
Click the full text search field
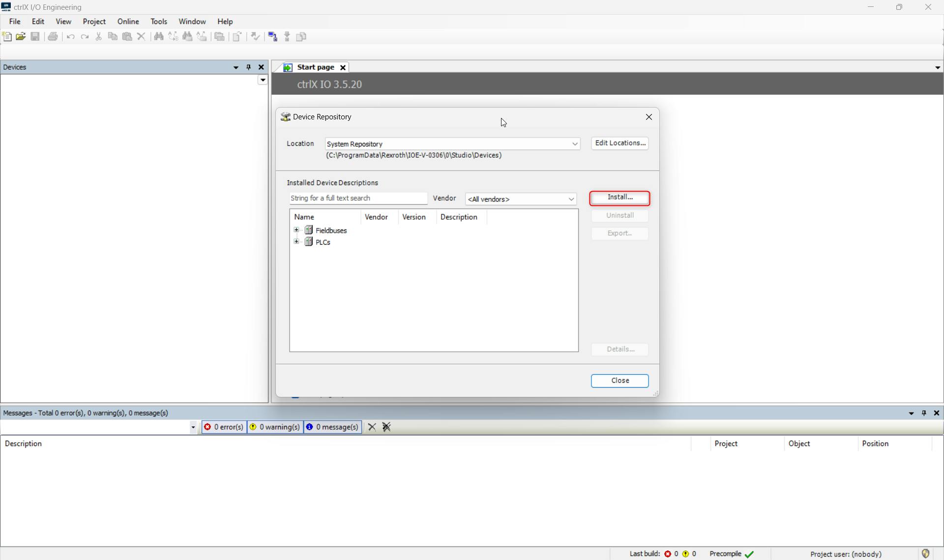coord(358,198)
